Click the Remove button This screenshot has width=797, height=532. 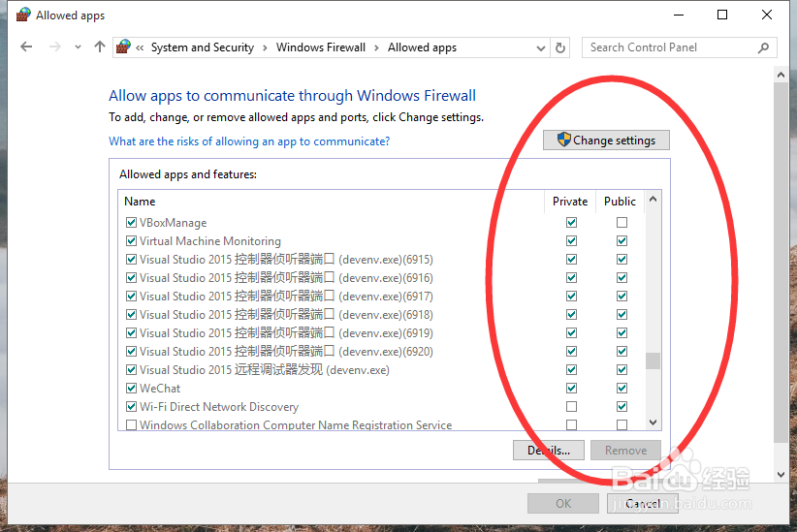pyautogui.click(x=625, y=451)
